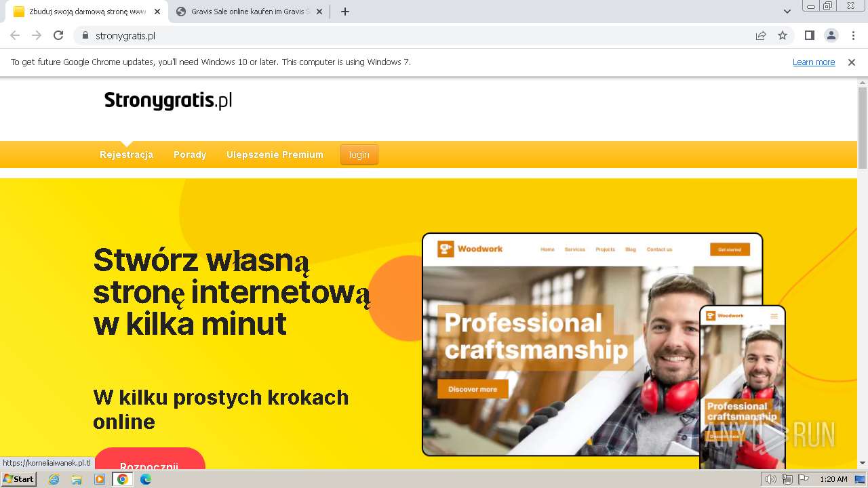Open Ulepszenie Premium in the navigation
The width and height of the screenshot is (868, 488).
click(x=275, y=155)
